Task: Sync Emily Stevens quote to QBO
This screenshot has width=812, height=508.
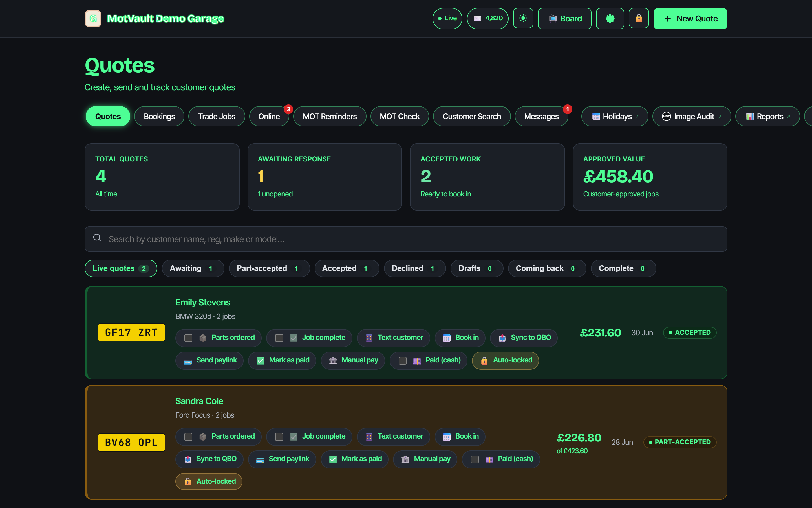Action: (x=524, y=338)
